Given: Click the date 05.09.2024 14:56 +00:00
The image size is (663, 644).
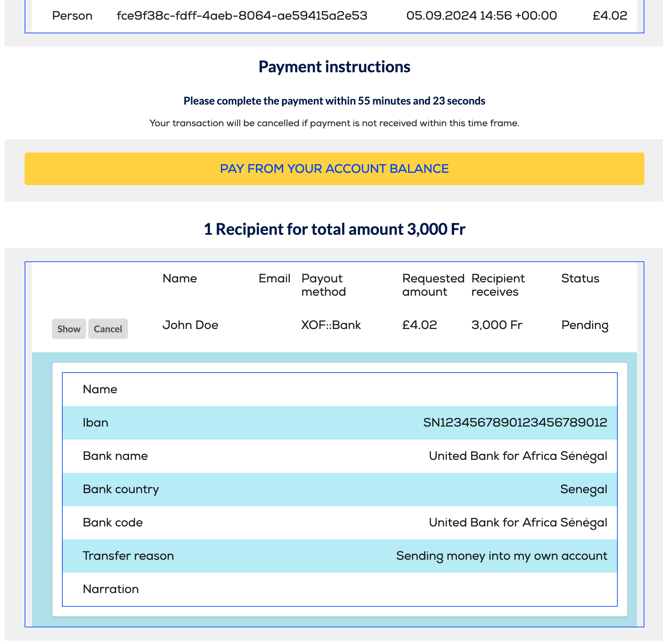Looking at the screenshot, I should click(481, 16).
